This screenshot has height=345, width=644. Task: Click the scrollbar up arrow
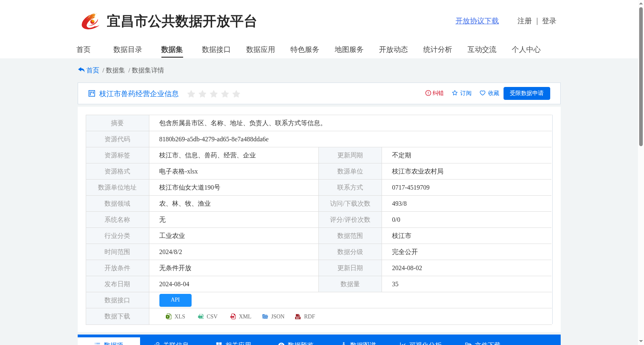[x=641, y=3]
